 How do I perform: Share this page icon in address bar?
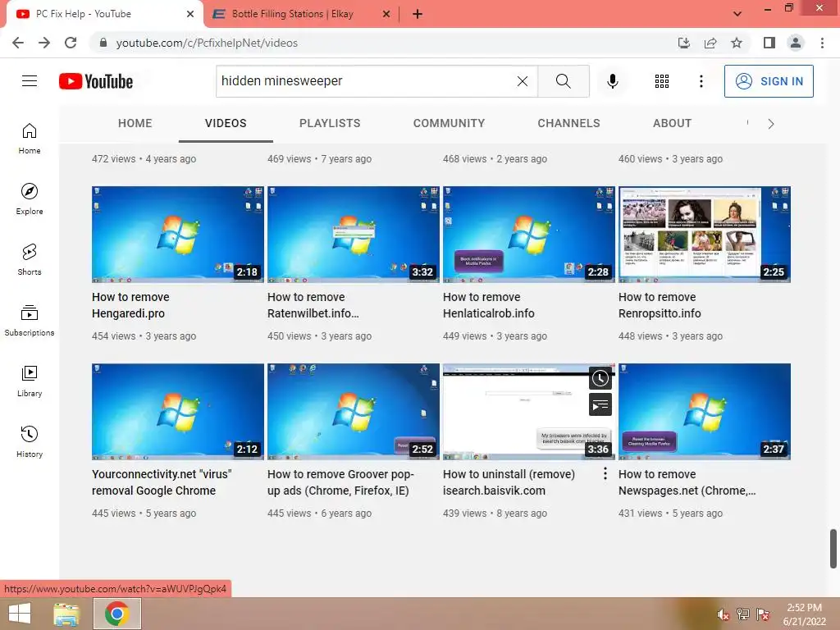click(x=710, y=43)
